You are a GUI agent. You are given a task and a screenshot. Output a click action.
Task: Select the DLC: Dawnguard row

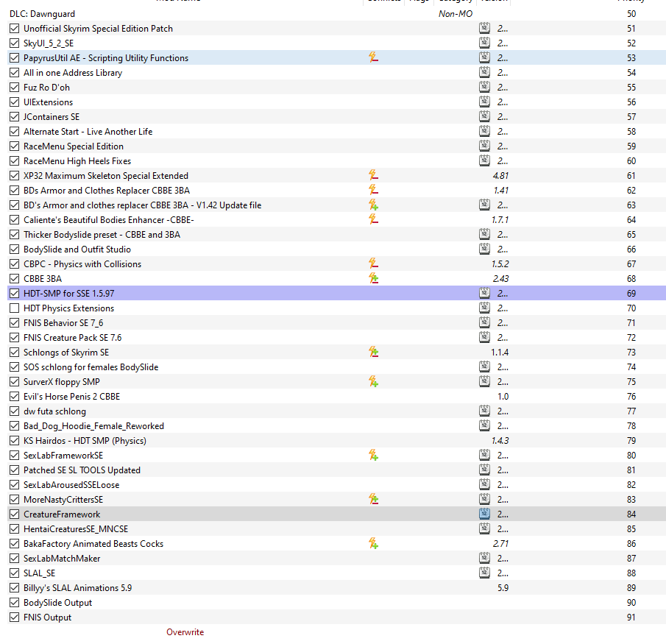(336, 13)
